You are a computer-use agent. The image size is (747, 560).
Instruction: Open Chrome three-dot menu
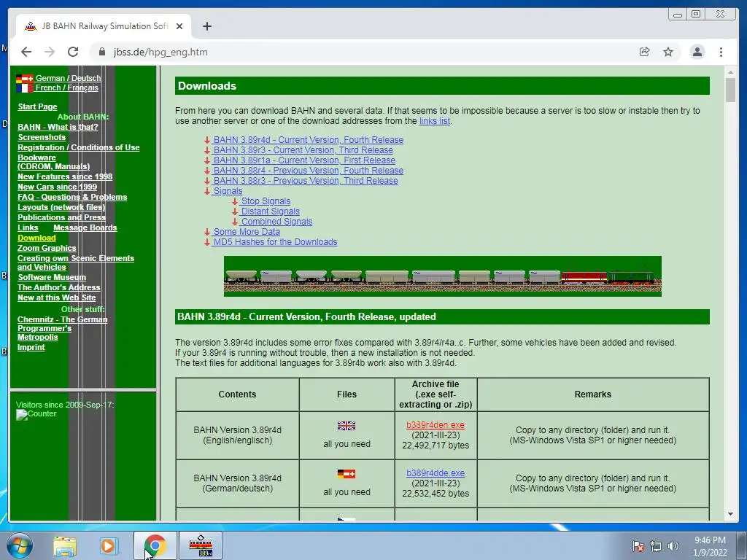(721, 52)
